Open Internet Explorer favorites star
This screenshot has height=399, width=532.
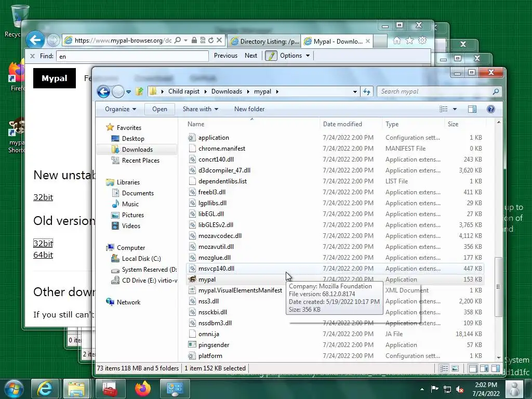tap(409, 41)
